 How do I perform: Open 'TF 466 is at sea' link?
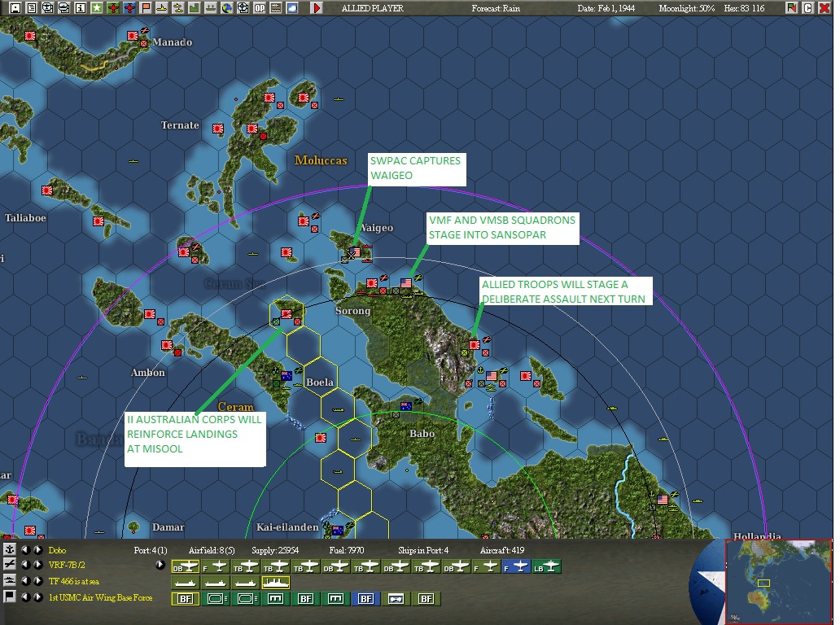point(74,581)
